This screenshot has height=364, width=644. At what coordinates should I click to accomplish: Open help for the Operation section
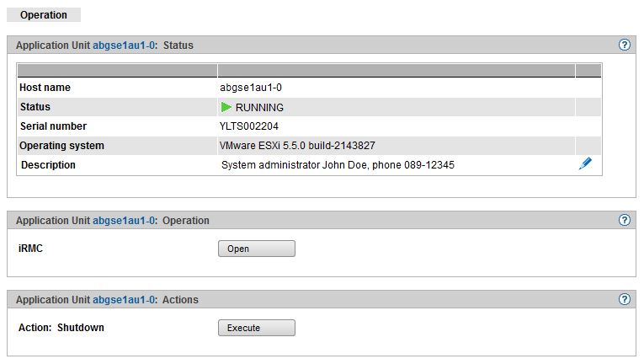pos(625,220)
